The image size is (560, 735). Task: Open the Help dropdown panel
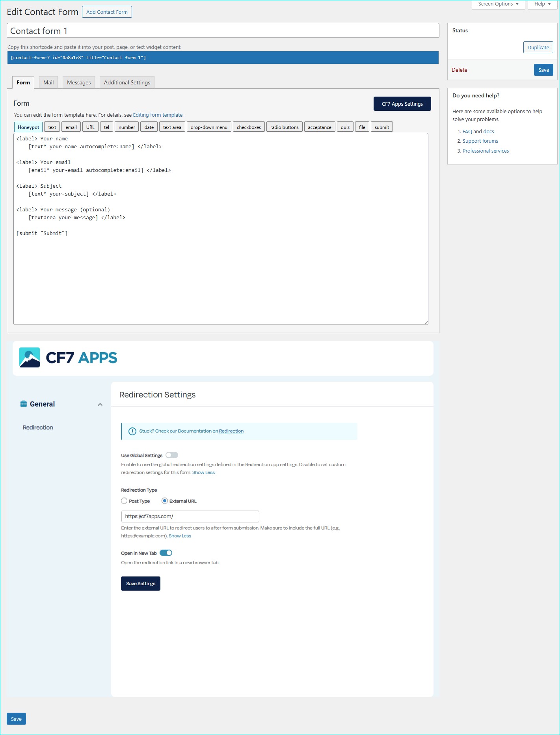click(x=543, y=4)
